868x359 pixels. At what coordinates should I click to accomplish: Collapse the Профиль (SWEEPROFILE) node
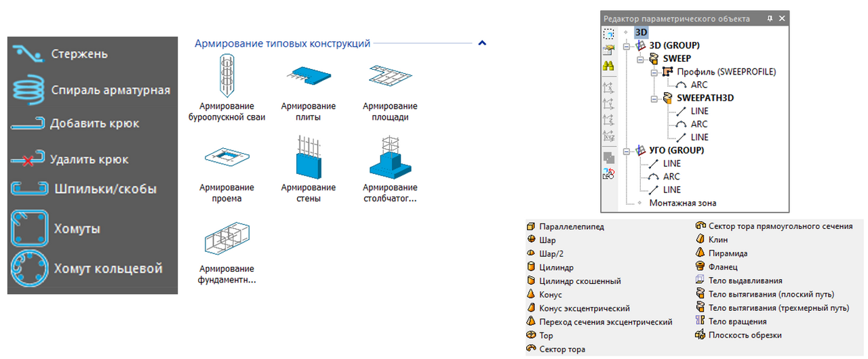pos(653,72)
